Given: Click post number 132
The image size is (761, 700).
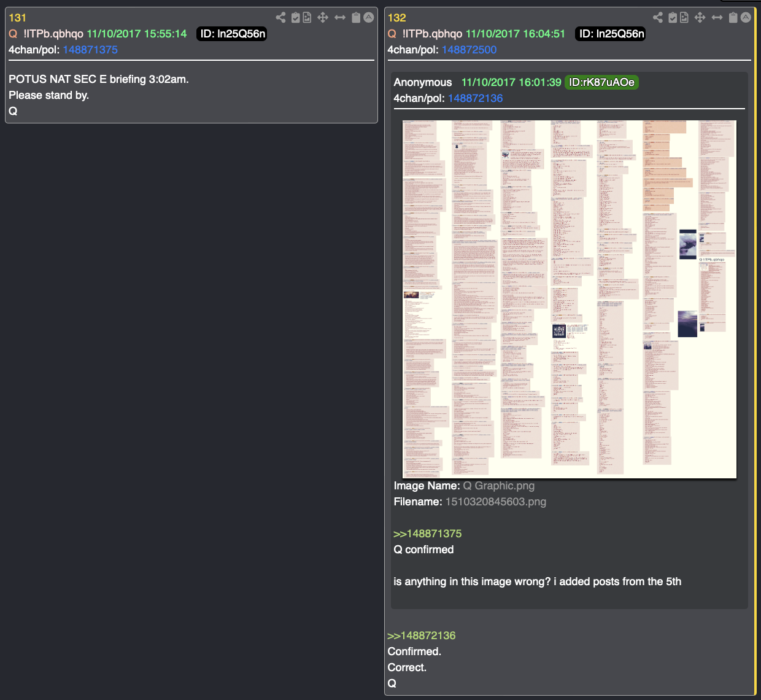Looking at the screenshot, I should (397, 18).
